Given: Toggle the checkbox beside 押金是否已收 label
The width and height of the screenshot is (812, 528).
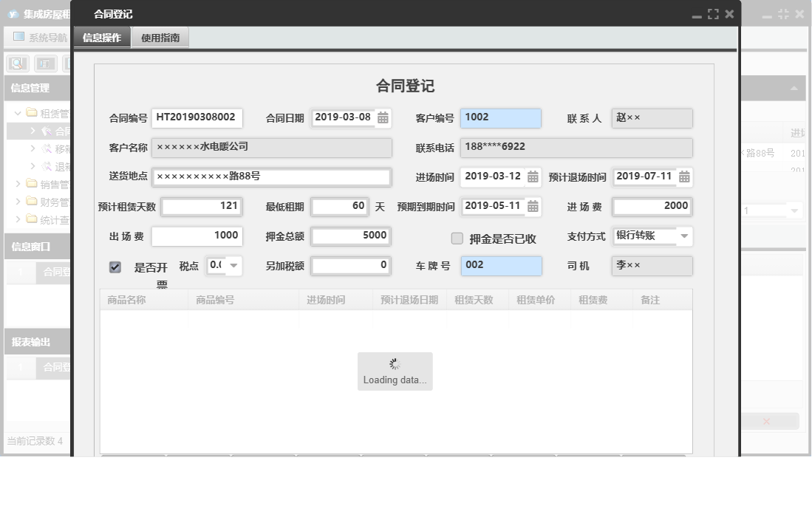Looking at the screenshot, I should coord(456,238).
